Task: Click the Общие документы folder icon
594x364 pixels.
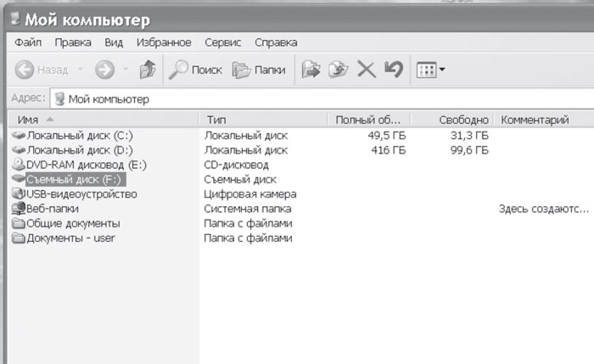Action: coord(18,223)
